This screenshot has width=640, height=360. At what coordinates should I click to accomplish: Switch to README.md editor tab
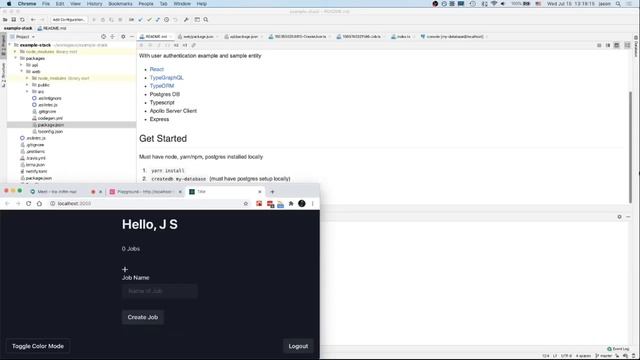click(x=156, y=37)
